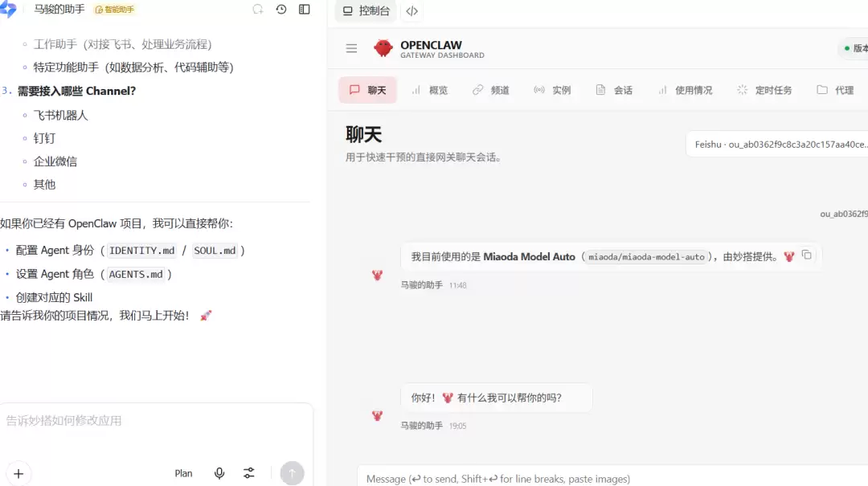Toggle the side panel layout icon
Viewport: 868px width, 486px height.
pyautogui.click(x=305, y=10)
